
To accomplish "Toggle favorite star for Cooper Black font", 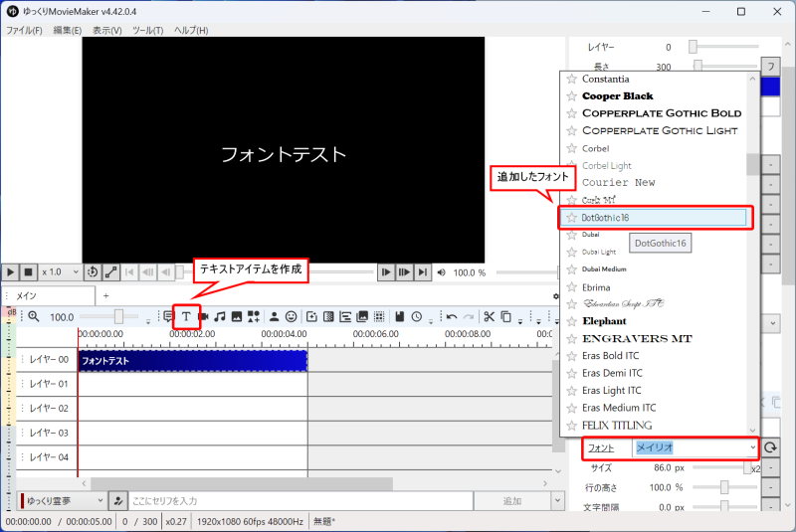I will [571, 96].
